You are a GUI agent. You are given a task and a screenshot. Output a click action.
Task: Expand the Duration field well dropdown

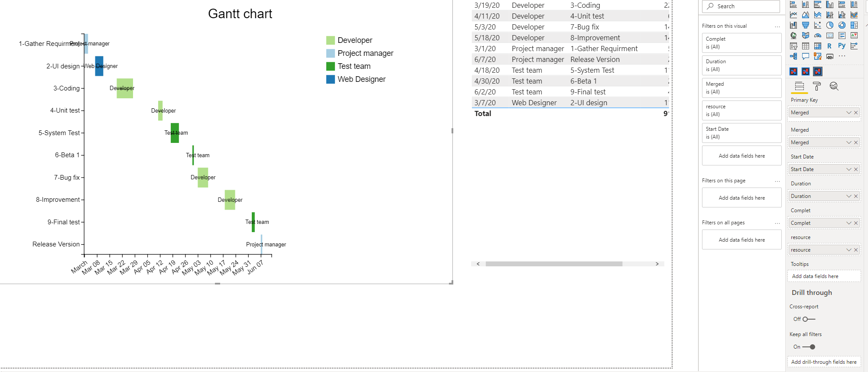[848, 196]
